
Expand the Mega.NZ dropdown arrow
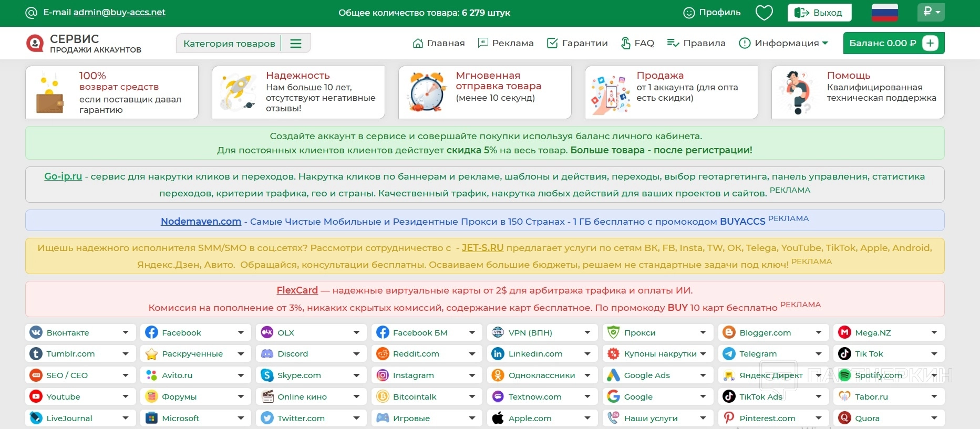(934, 332)
